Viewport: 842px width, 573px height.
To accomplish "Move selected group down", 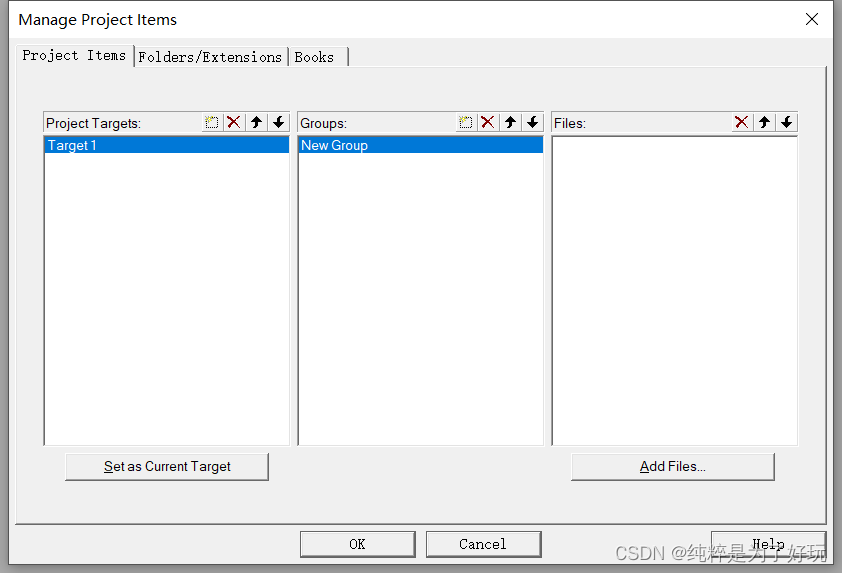I will (x=533, y=122).
